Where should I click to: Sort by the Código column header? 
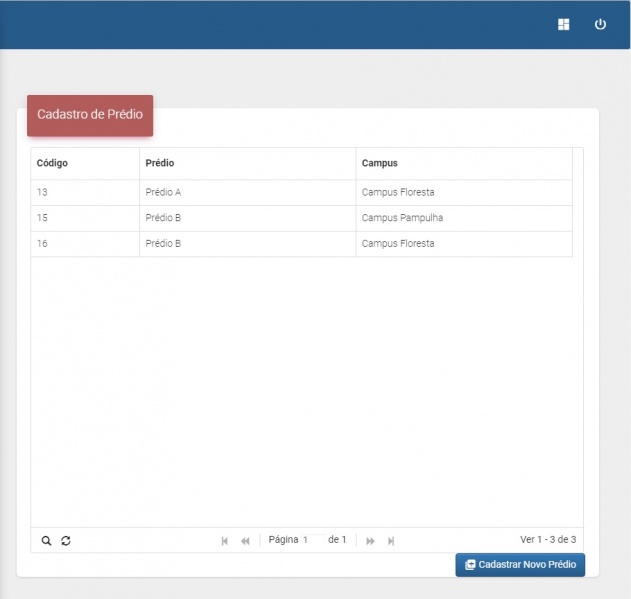click(52, 164)
